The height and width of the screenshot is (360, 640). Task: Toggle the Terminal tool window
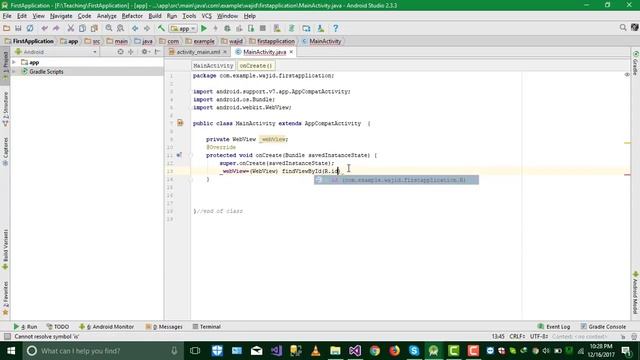(x=207, y=327)
